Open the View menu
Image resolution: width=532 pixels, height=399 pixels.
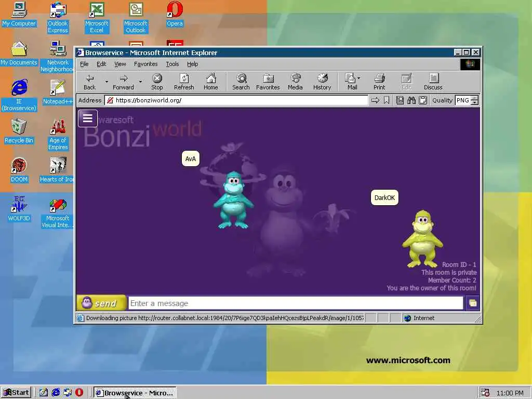[120, 64]
